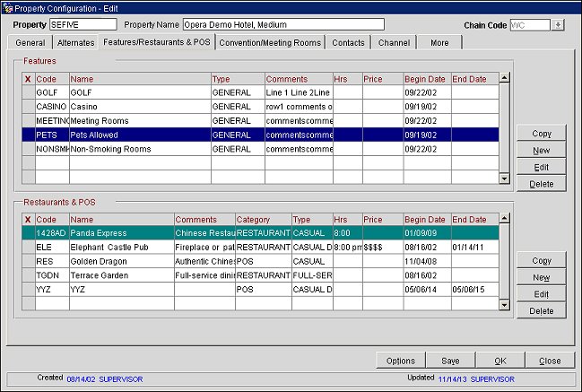Delete the selected restaurant entry
Image resolution: width=582 pixels, height=392 pixels.
pos(541,310)
